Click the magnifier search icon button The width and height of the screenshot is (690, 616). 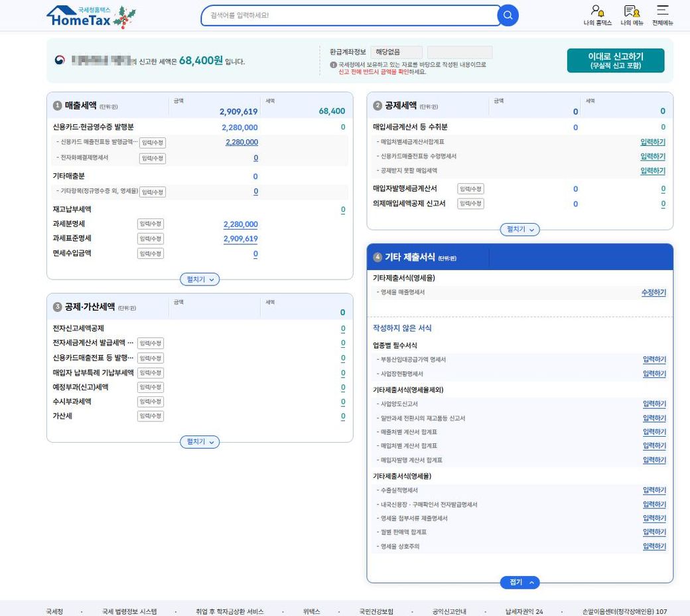click(x=508, y=15)
